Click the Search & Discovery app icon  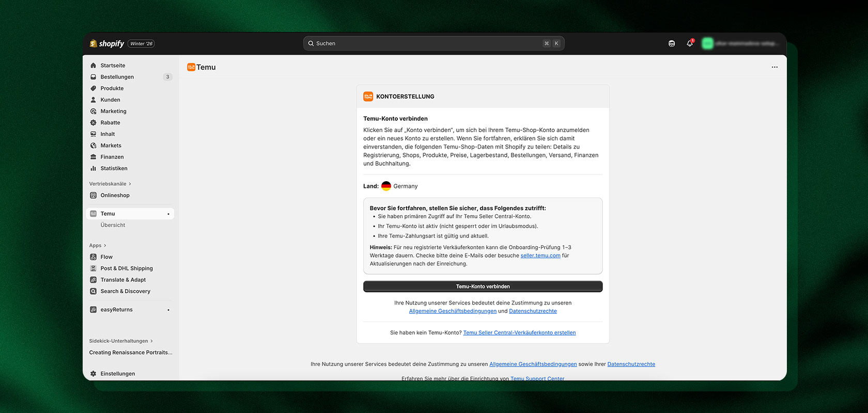(x=94, y=291)
